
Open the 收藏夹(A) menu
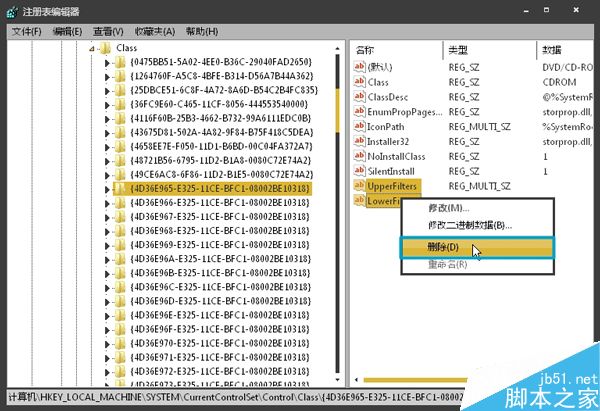(x=155, y=31)
